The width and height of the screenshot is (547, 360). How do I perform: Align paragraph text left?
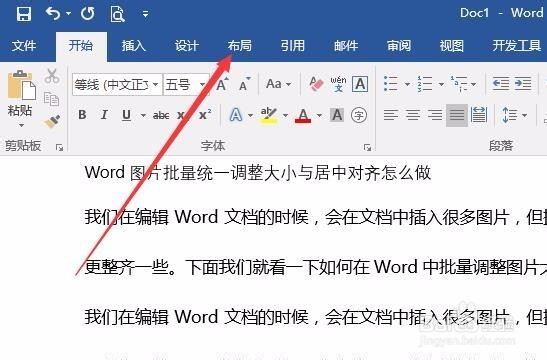click(x=391, y=115)
